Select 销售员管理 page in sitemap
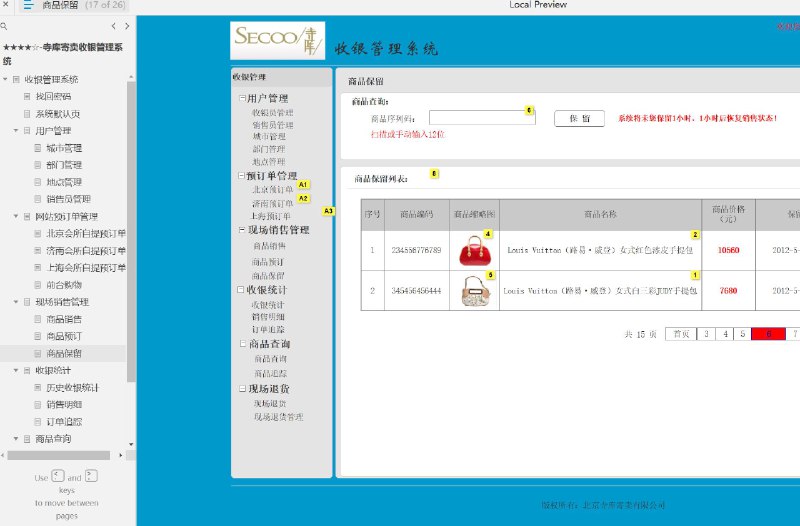The height and width of the screenshot is (526, 800). point(68,199)
